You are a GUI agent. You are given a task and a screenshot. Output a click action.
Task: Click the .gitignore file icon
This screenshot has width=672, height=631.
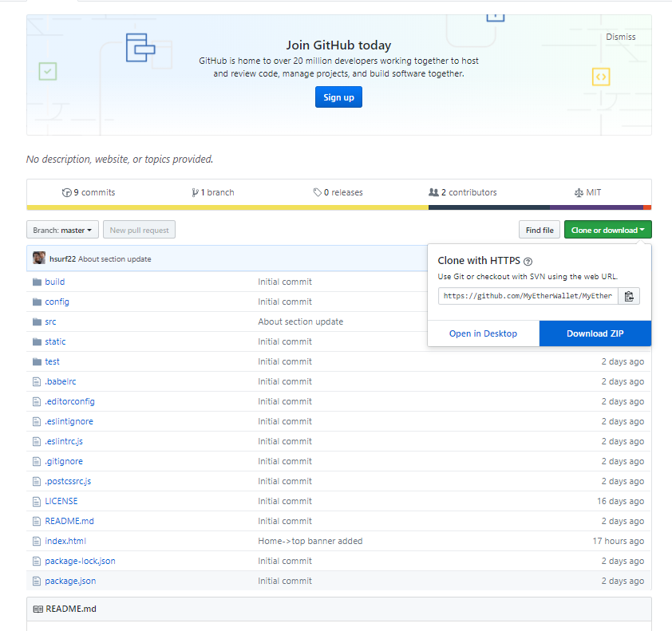tap(37, 461)
